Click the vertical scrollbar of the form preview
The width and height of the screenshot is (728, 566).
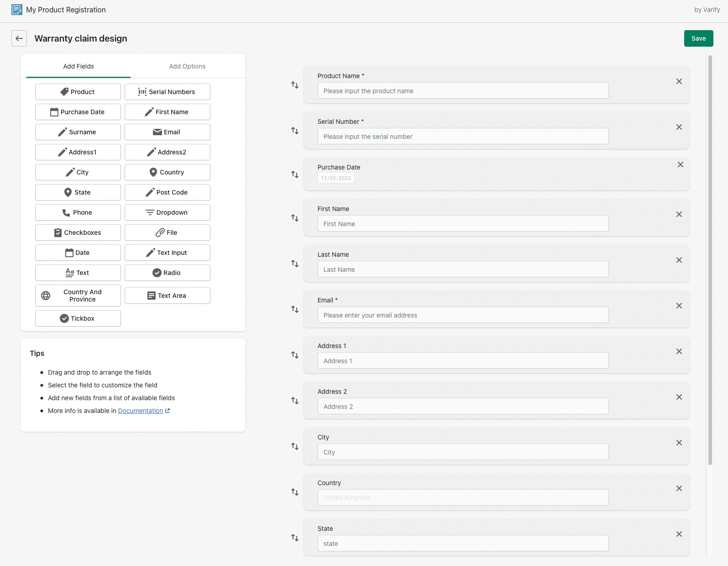tap(710, 260)
